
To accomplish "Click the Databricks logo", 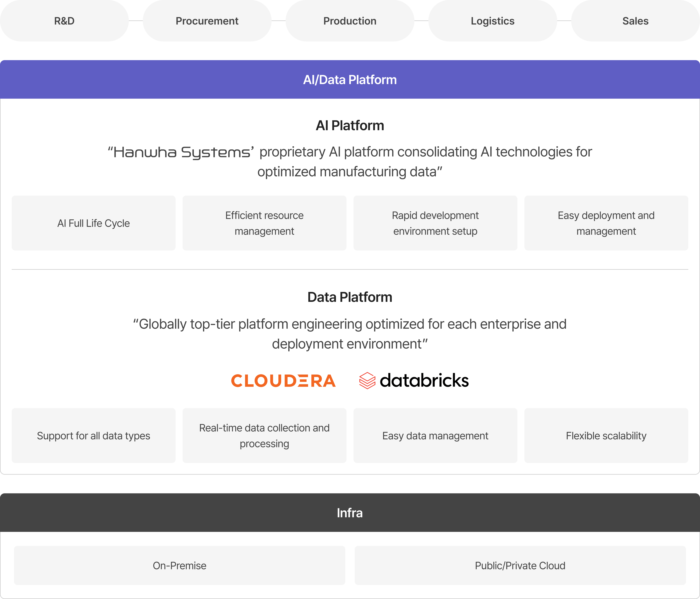I will [414, 381].
